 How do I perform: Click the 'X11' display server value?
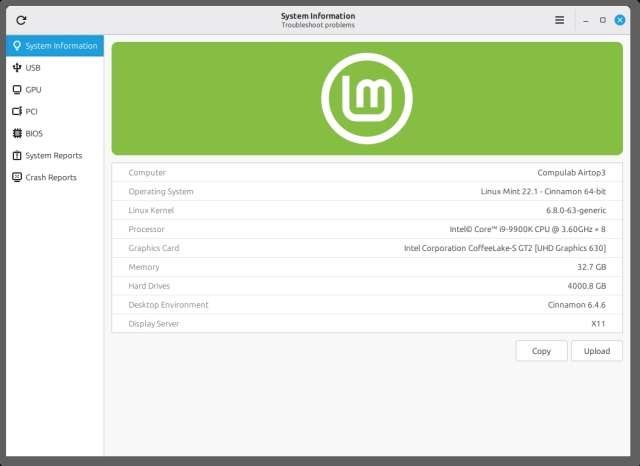tap(598, 324)
